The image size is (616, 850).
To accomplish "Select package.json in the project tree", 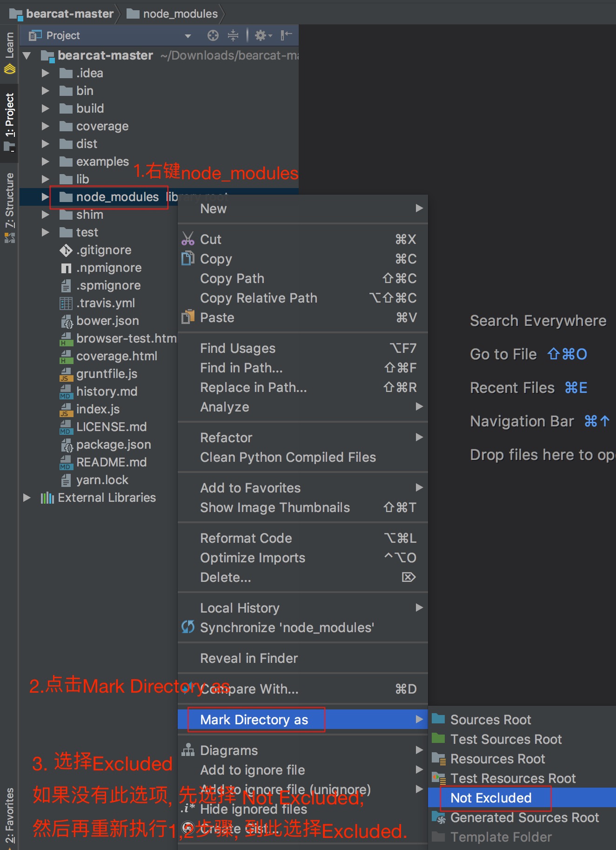I will (113, 445).
